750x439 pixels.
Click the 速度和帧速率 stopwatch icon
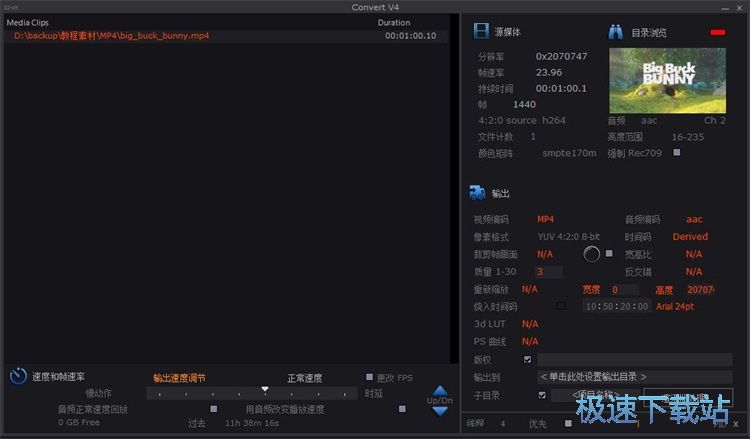pyautogui.click(x=18, y=376)
